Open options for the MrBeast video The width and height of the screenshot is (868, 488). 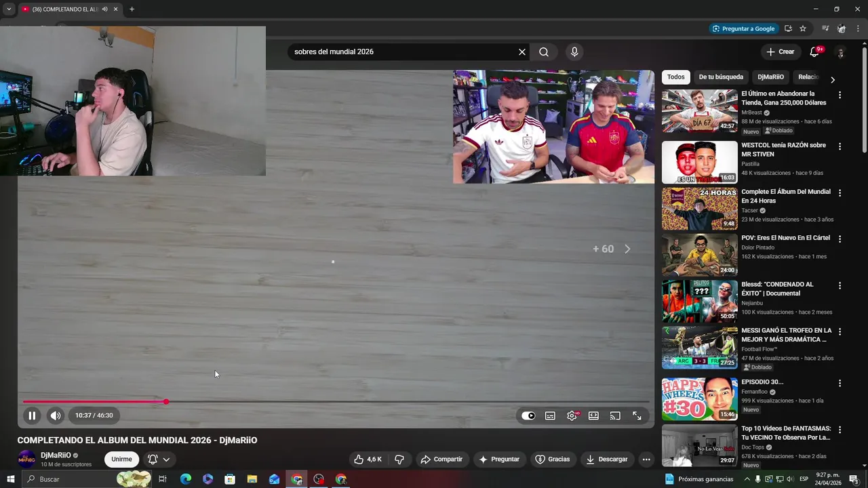pyautogui.click(x=840, y=96)
